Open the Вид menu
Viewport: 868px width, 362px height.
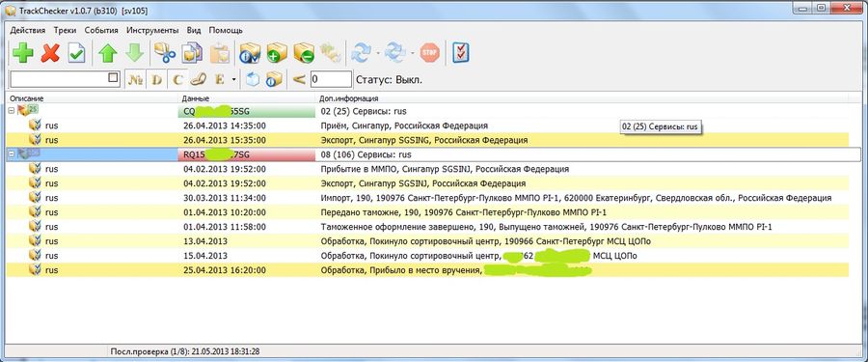194,31
